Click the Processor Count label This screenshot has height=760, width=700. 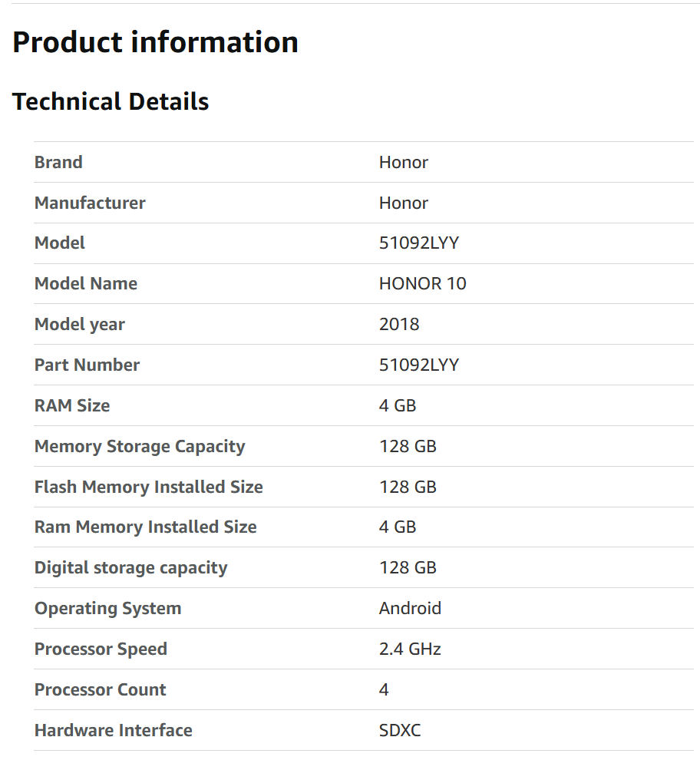[x=101, y=689]
